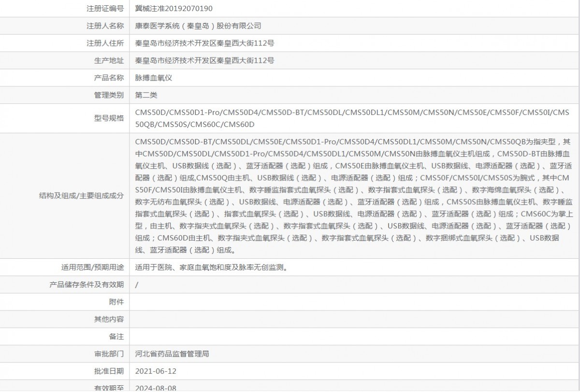Select management category value 第二类
This screenshot has width=580, height=392.
point(146,95)
